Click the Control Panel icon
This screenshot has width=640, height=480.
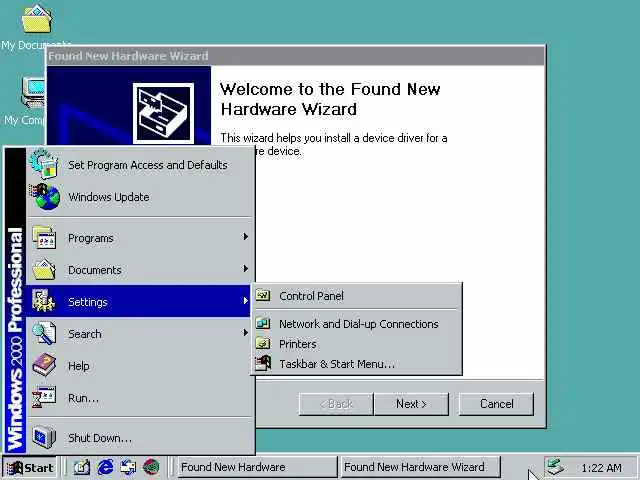click(263, 295)
